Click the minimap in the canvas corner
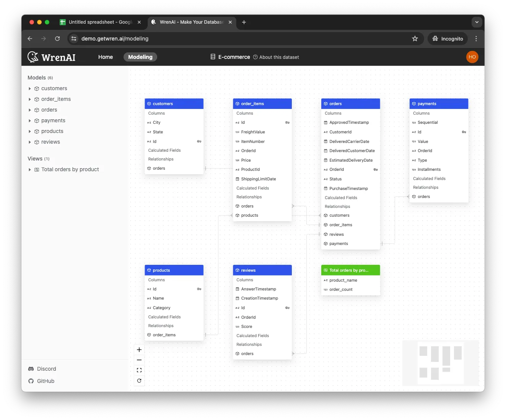Viewport: 506px width, 420px height. pos(440,363)
